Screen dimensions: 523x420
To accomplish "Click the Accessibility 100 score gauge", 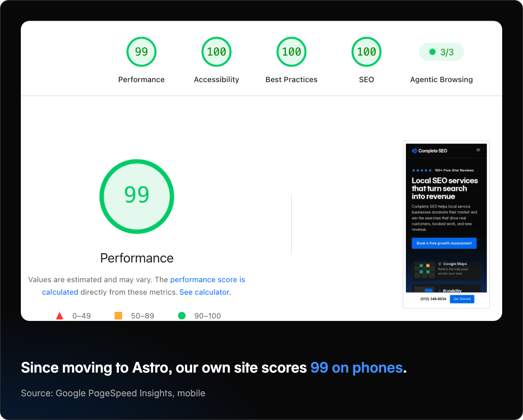I will (x=217, y=52).
